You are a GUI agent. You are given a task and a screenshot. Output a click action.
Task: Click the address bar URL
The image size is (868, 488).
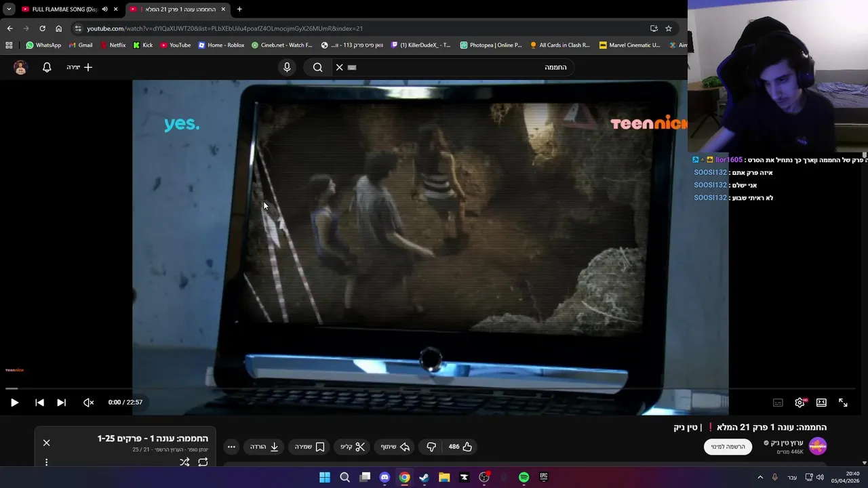click(224, 28)
